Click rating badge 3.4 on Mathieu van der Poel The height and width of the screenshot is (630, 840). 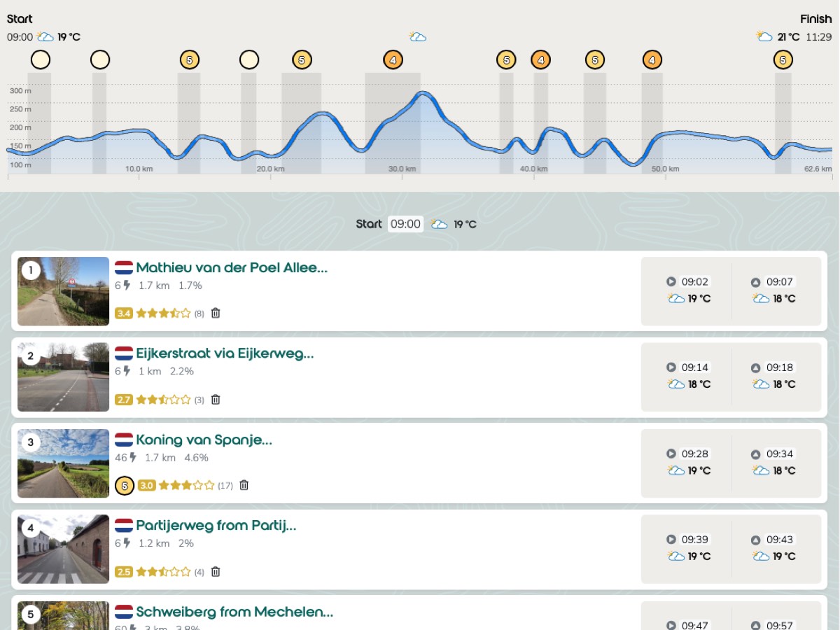[124, 314]
